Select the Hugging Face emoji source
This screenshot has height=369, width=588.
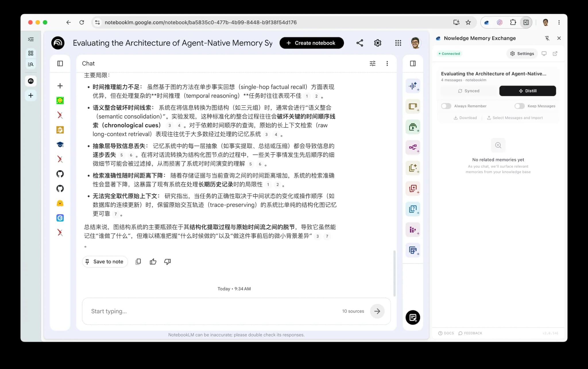pyautogui.click(x=60, y=203)
